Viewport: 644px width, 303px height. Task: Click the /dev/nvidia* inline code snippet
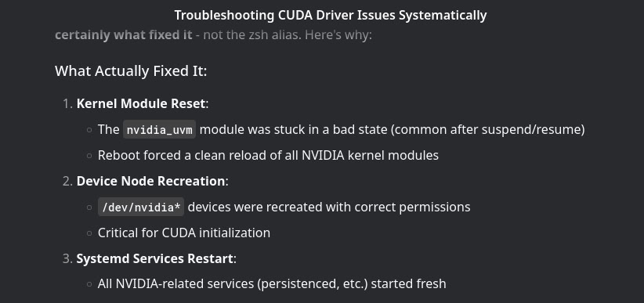tap(141, 207)
